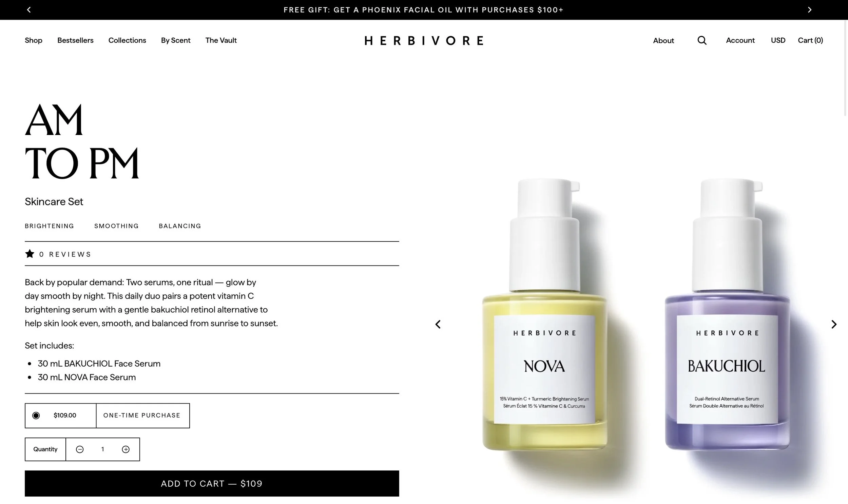Decrease quantity with the minus icon
848x504 pixels.
(x=80, y=449)
